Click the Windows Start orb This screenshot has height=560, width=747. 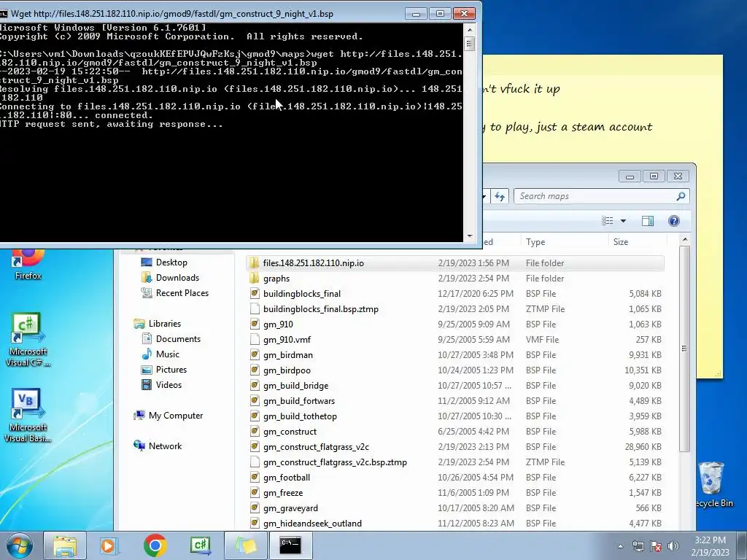20,545
